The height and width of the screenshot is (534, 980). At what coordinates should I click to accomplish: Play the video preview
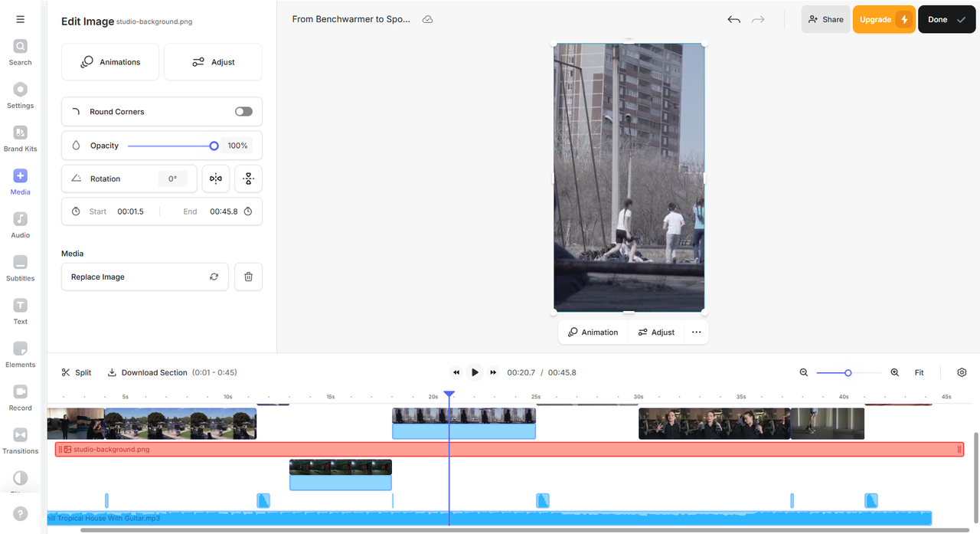coord(475,372)
